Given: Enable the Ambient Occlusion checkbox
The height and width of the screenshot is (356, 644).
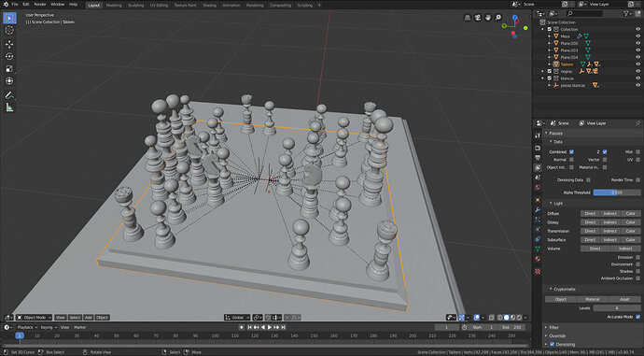Looking at the screenshot, I should pos(637,278).
